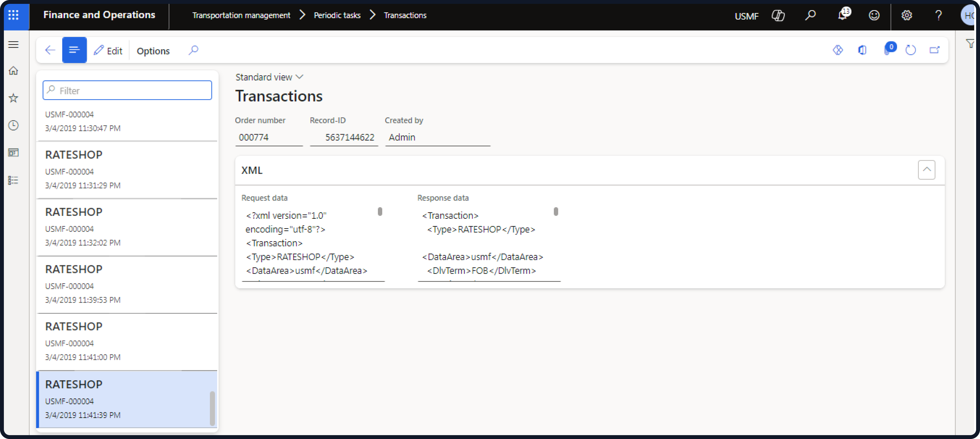Open the settings gear
The height and width of the screenshot is (439, 980).
907,15
